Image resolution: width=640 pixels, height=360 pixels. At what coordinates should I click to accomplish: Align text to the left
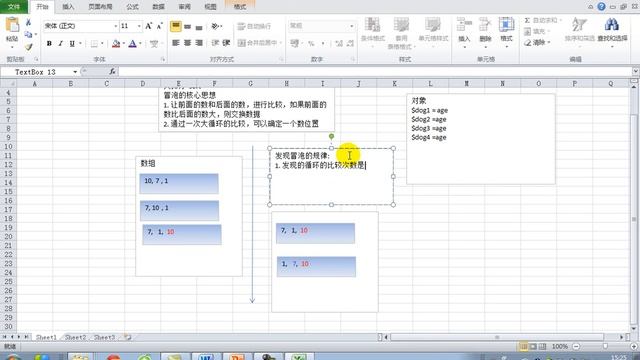point(176,42)
